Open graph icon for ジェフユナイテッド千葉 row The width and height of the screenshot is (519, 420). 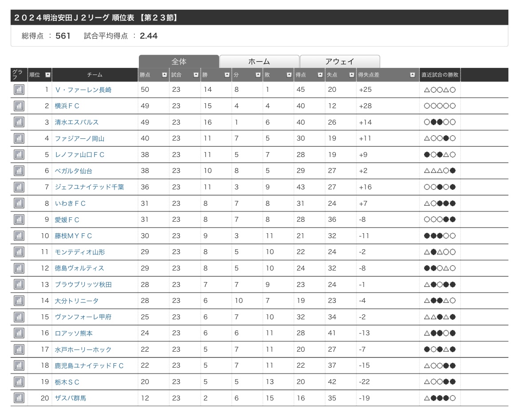tap(19, 187)
